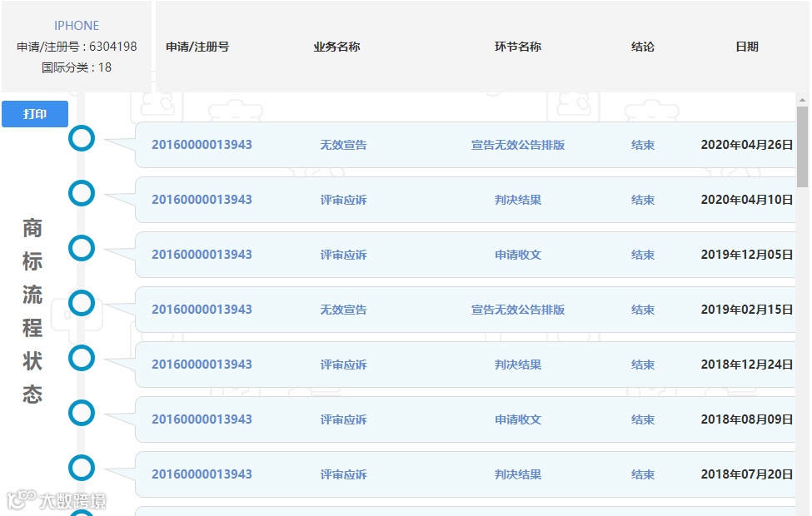Click 结束 in the 2018年12月24日 row
This screenshot has height=516, width=812.
643,365
